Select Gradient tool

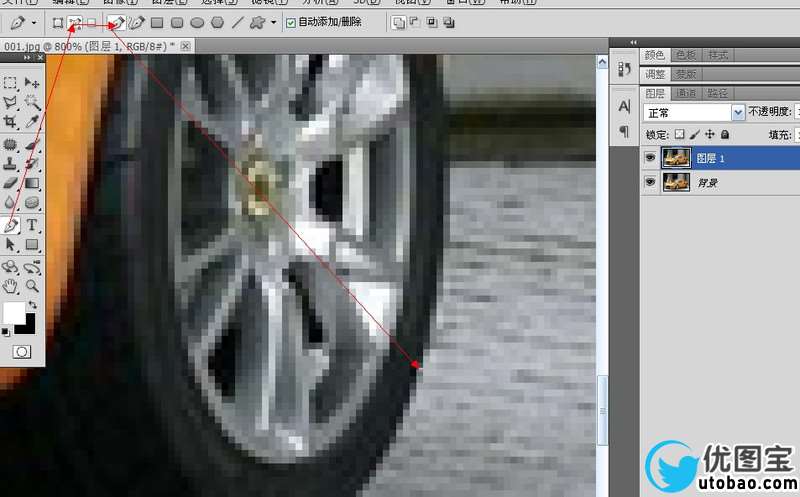coord(32,183)
